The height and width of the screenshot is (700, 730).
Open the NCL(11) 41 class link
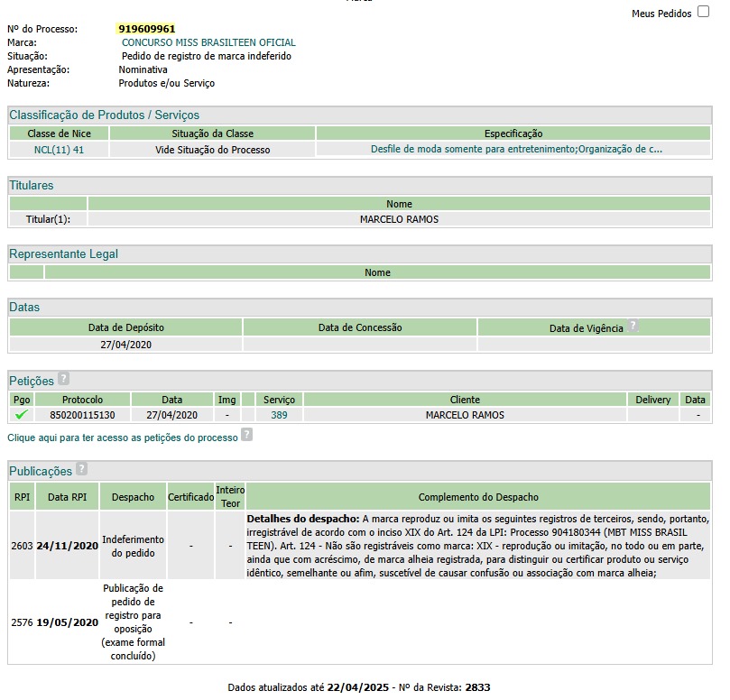[60, 150]
